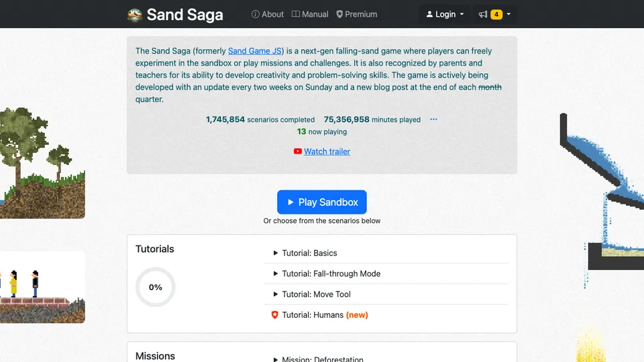Click play icon beside Tutorial: Move Tool
Viewport: 644px width, 362px height.
pyautogui.click(x=276, y=294)
